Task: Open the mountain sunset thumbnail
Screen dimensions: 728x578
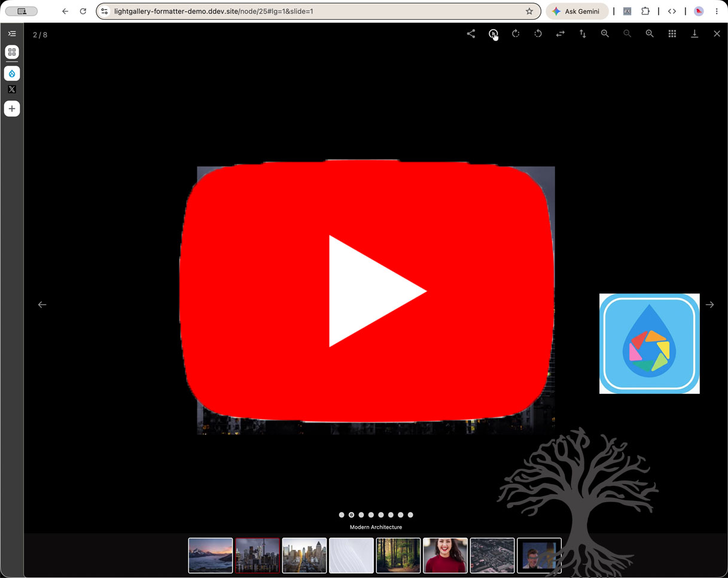Action: coord(211,555)
